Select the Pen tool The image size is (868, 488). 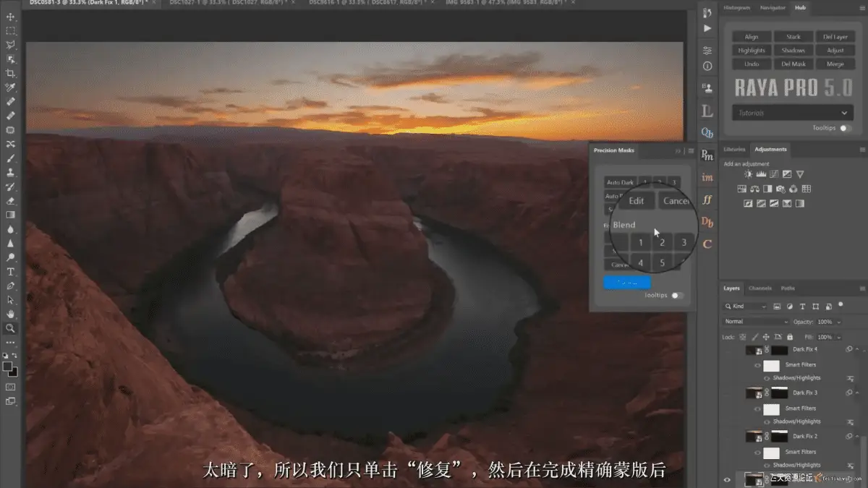pos(11,286)
